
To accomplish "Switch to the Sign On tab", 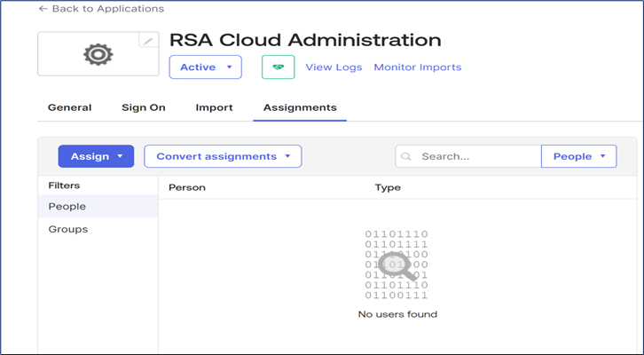I will click(x=144, y=107).
